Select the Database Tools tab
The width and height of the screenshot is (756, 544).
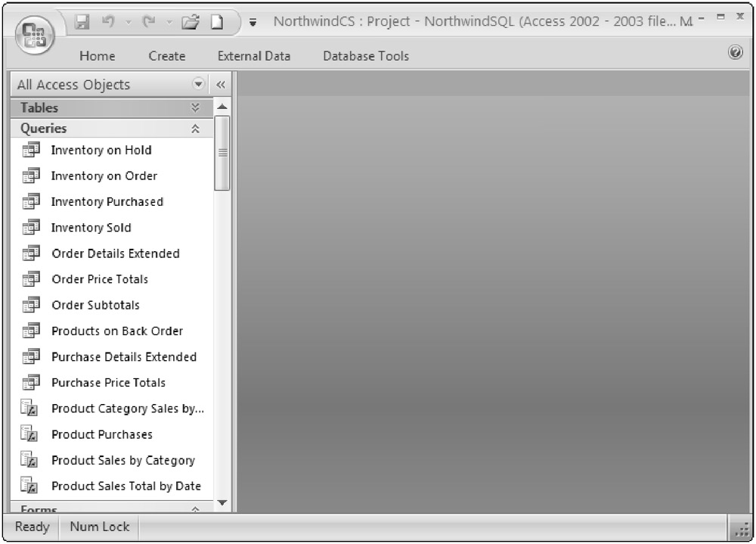tap(365, 56)
